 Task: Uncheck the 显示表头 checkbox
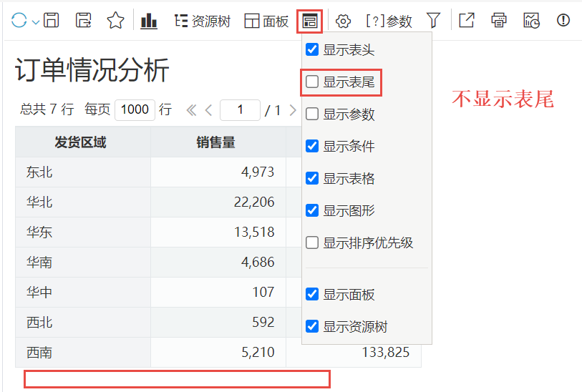(x=312, y=49)
